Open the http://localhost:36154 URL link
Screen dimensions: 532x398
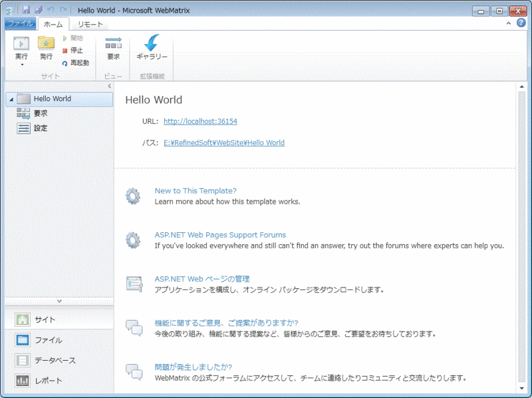point(200,121)
